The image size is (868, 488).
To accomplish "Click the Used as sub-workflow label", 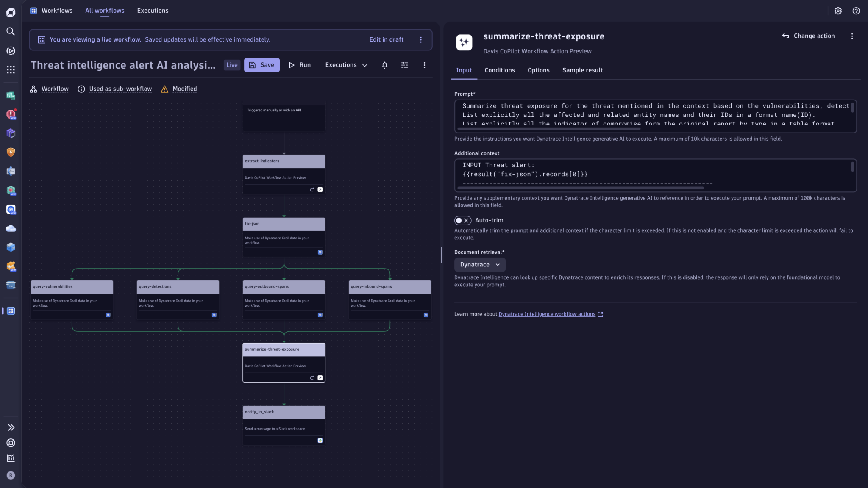I will pos(120,89).
